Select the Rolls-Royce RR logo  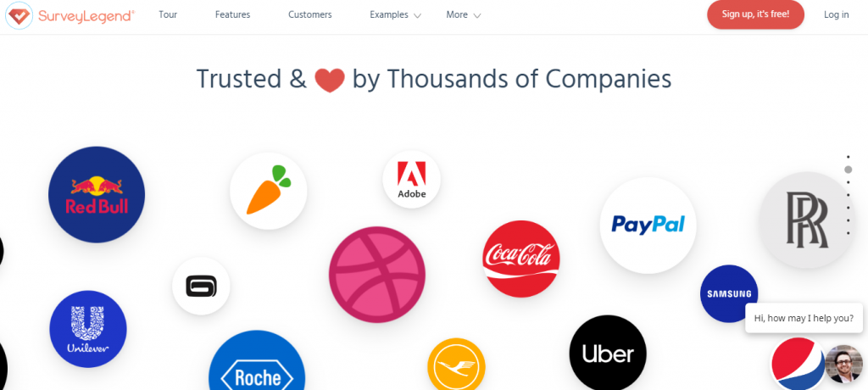point(807,220)
